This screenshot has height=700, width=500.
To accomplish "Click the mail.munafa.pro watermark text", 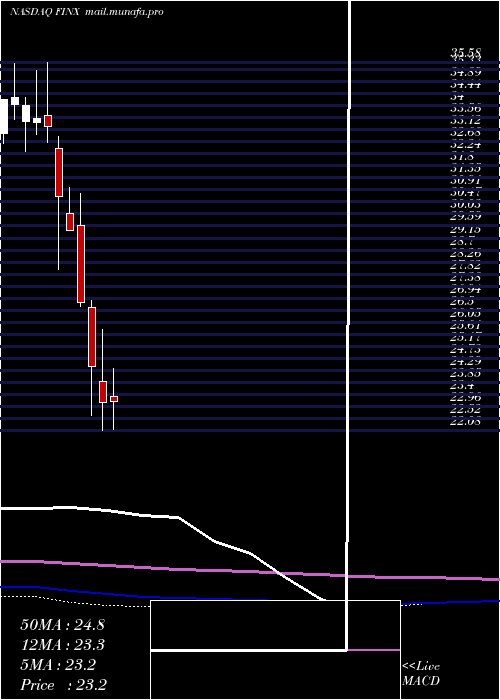I will tap(124, 12).
